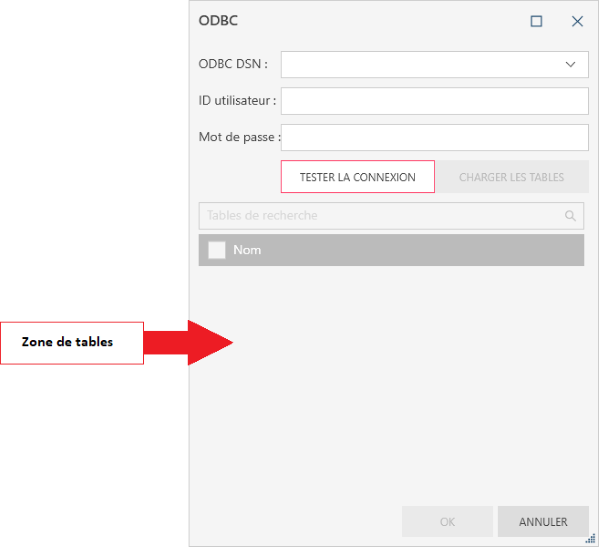Click the Tables de recherche search box
The height and width of the screenshot is (547, 600).
point(380,216)
